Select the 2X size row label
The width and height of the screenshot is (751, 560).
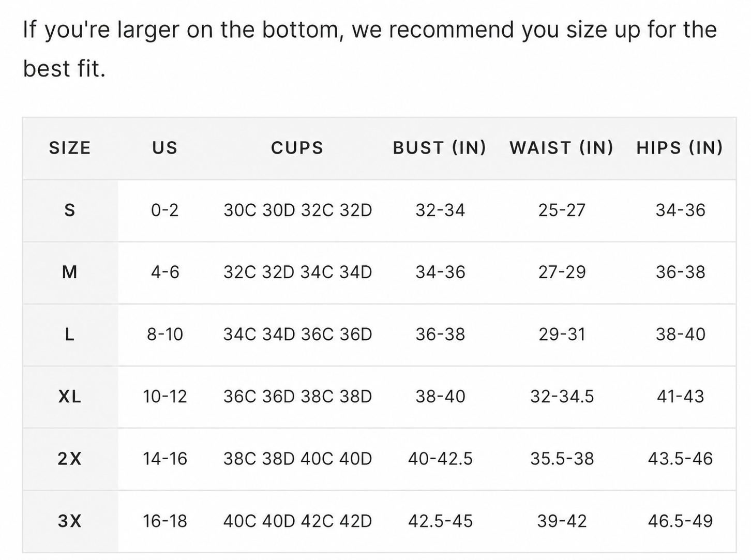click(x=70, y=459)
